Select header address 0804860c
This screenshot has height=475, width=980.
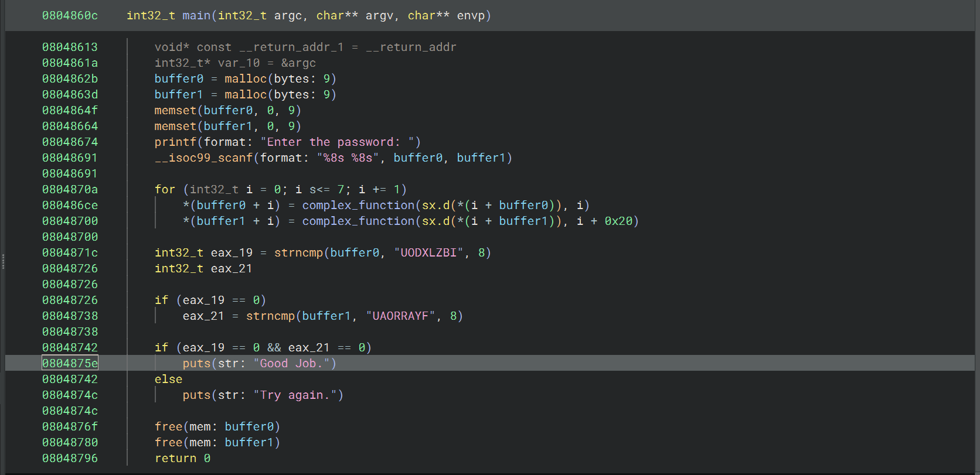(x=70, y=16)
